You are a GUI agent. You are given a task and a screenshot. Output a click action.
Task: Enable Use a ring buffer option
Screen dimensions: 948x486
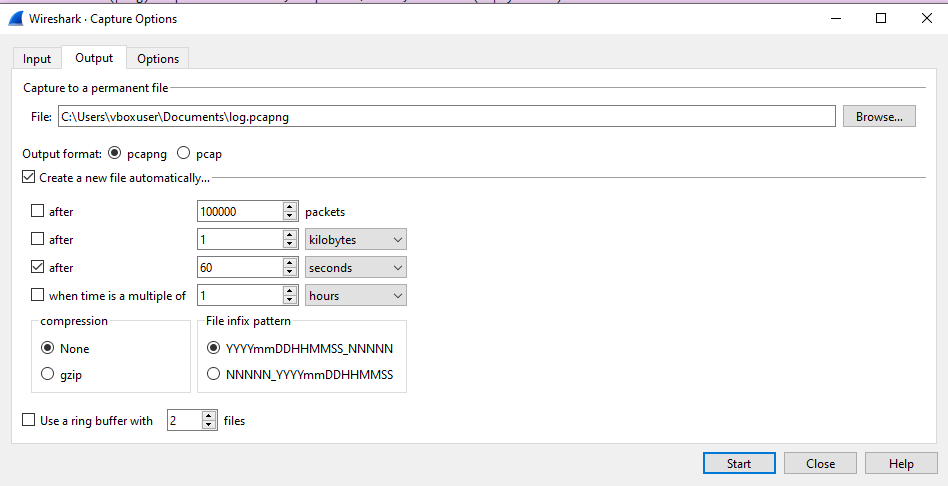coord(29,421)
